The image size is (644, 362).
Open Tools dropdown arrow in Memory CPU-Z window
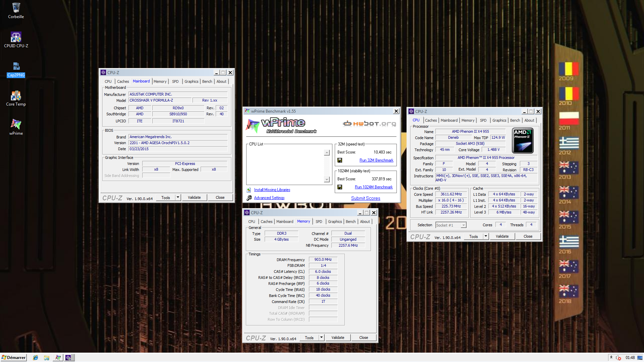pos(322,338)
